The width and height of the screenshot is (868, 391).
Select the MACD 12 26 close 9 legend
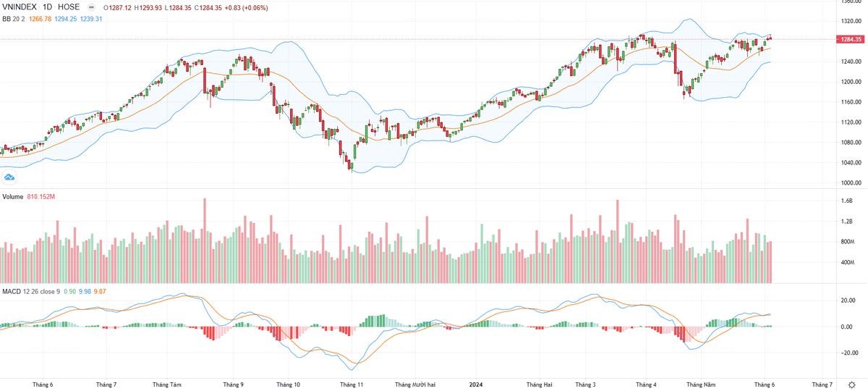(30, 292)
